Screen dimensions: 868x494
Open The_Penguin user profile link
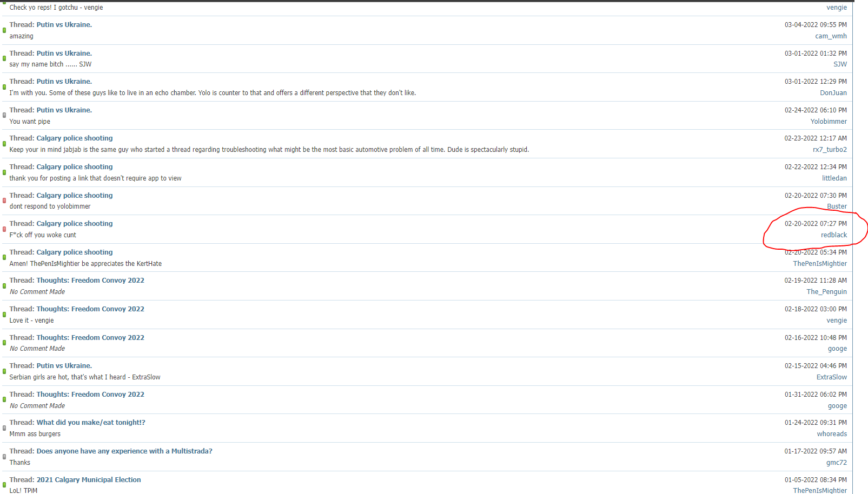827,292
